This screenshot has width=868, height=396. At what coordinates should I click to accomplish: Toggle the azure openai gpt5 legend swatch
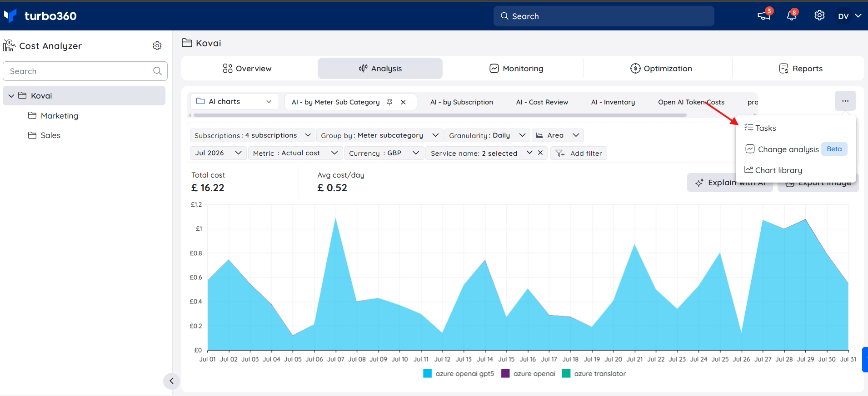427,374
